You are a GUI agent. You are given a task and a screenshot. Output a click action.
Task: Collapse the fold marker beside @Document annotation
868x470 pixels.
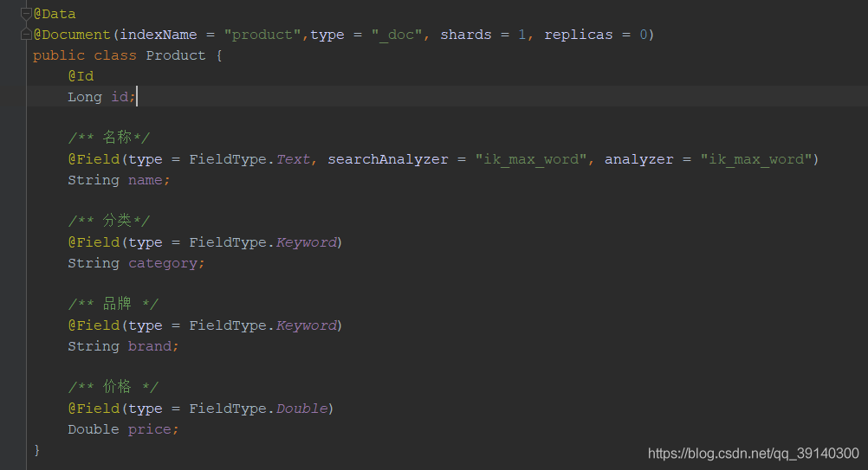point(25,35)
